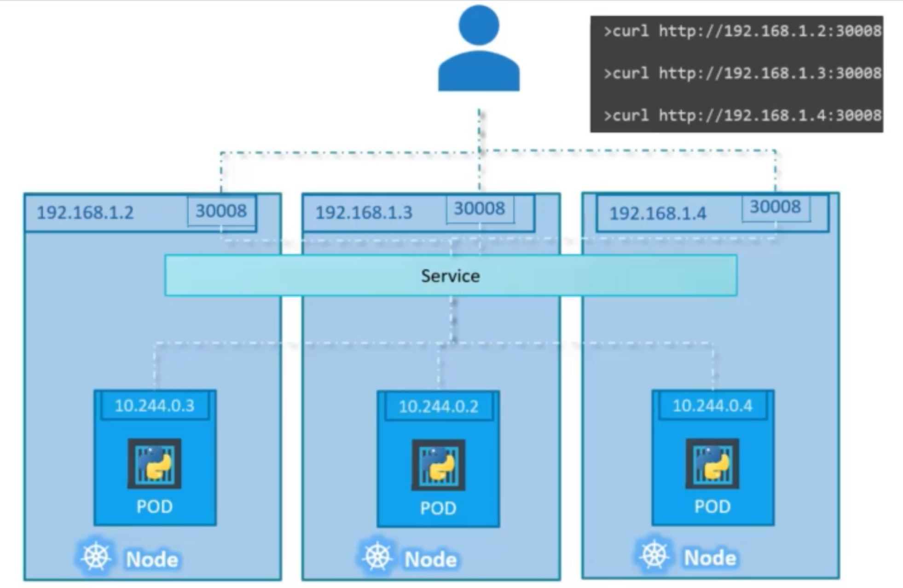Select the pod IP label 10.244.0.4
The width and height of the screenshot is (903, 588).
click(x=712, y=407)
